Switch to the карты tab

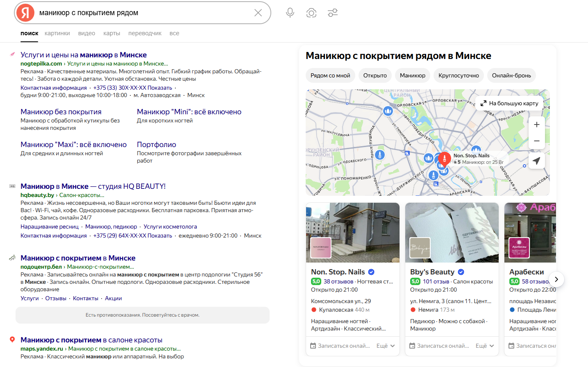pyautogui.click(x=112, y=33)
